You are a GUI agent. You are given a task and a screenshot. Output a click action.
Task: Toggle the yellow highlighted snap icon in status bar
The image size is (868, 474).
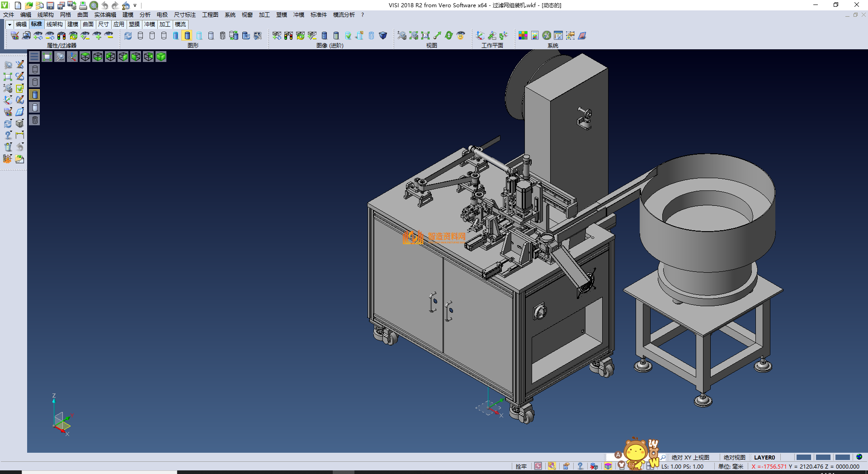(552, 466)
